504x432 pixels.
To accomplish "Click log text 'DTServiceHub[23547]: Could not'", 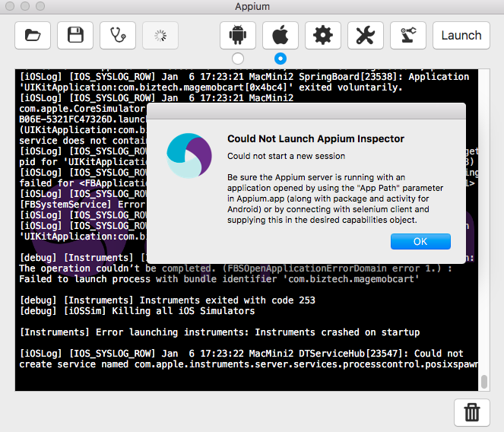I will click(x=381, y=354).
